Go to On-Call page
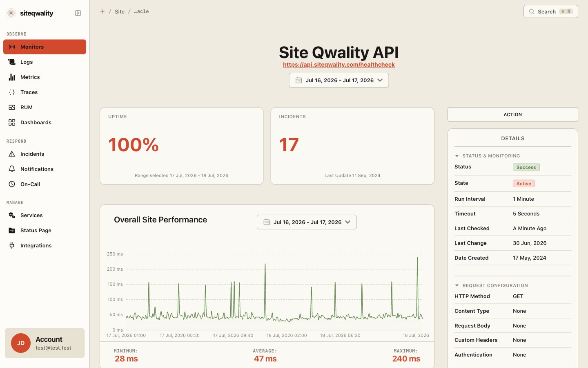 45,184
